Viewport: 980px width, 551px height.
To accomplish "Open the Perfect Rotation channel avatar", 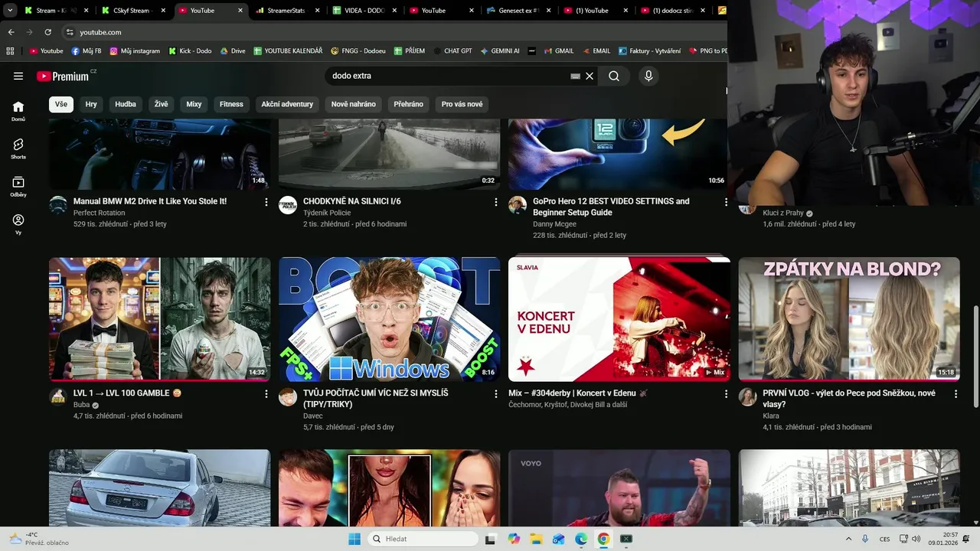I will [x=58, y=204].
